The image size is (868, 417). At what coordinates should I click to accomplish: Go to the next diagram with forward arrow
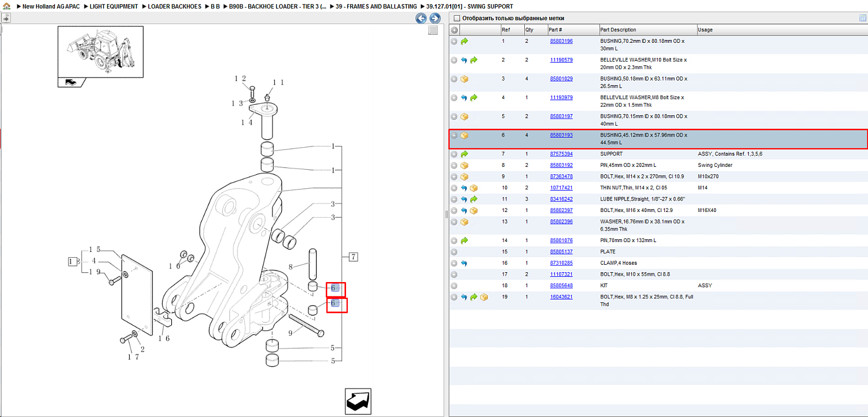[x=435, y=19]
